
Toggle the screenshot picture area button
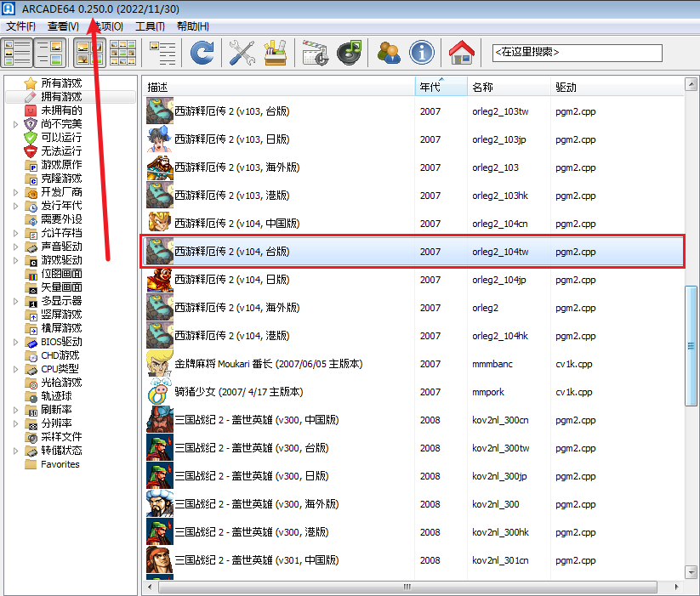50,53
